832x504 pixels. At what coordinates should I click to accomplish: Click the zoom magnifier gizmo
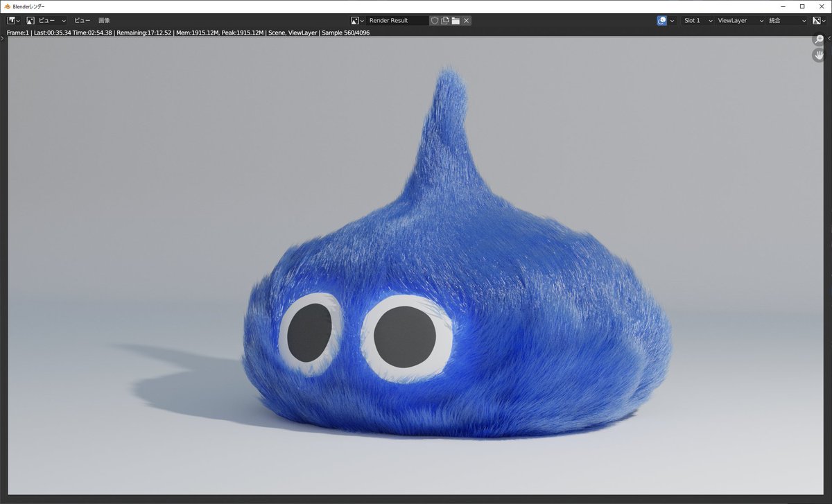click(x=819, y=40)
